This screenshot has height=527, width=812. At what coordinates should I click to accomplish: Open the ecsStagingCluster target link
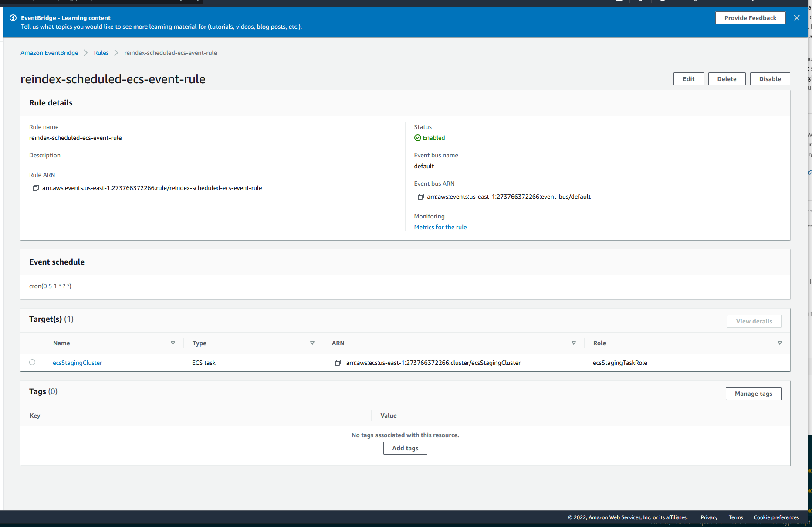77,363
